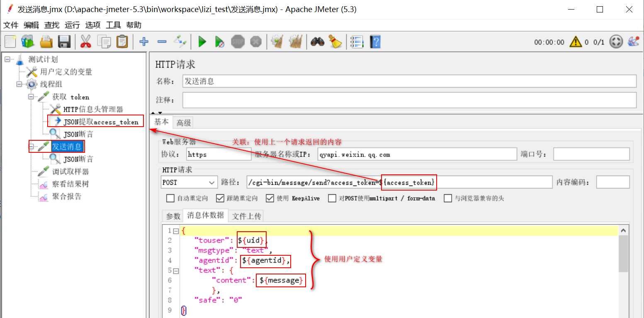Uncheck the 使用 KeepAlive checkbox

coord(270,198)
